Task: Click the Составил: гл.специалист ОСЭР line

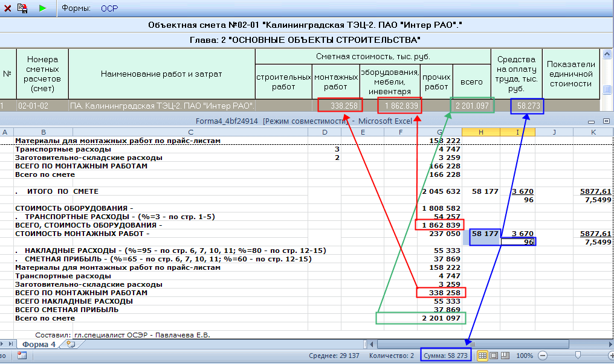Action: click(123, 335)
